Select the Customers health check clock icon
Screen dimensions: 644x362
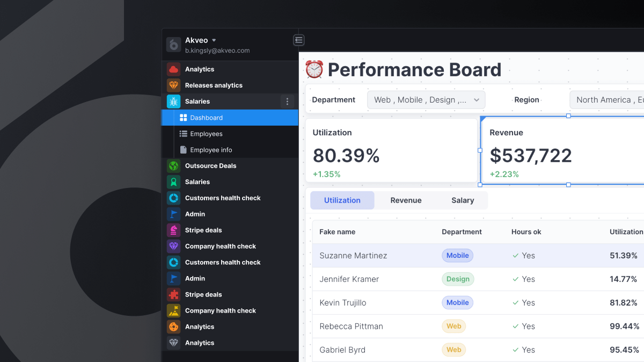174,198
